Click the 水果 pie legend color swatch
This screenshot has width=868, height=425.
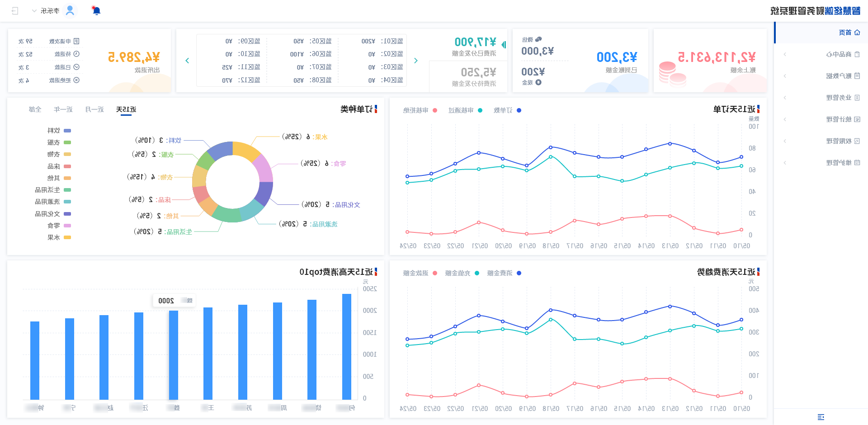(x=67, y=237)
